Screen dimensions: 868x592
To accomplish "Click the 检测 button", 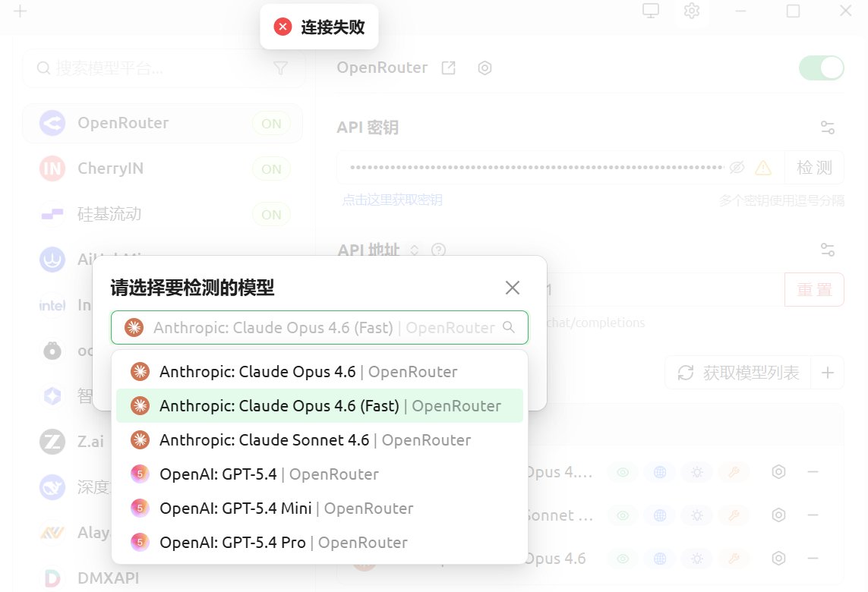I will 814,167.
